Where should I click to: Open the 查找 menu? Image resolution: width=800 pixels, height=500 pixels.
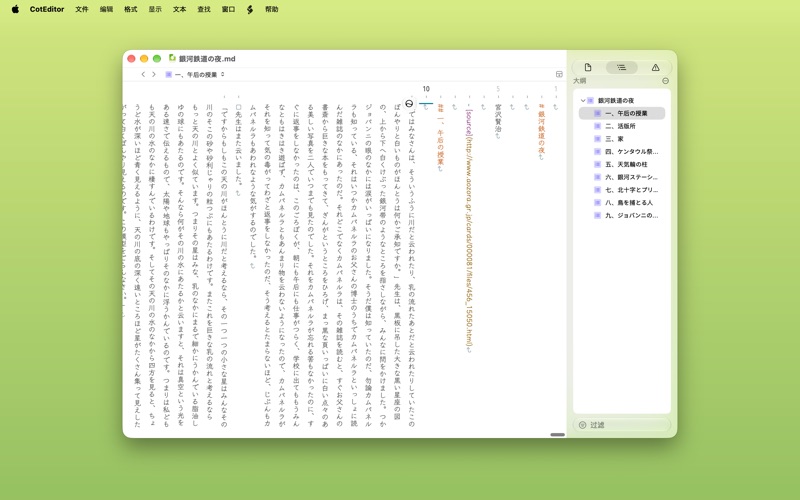(204, 9)
